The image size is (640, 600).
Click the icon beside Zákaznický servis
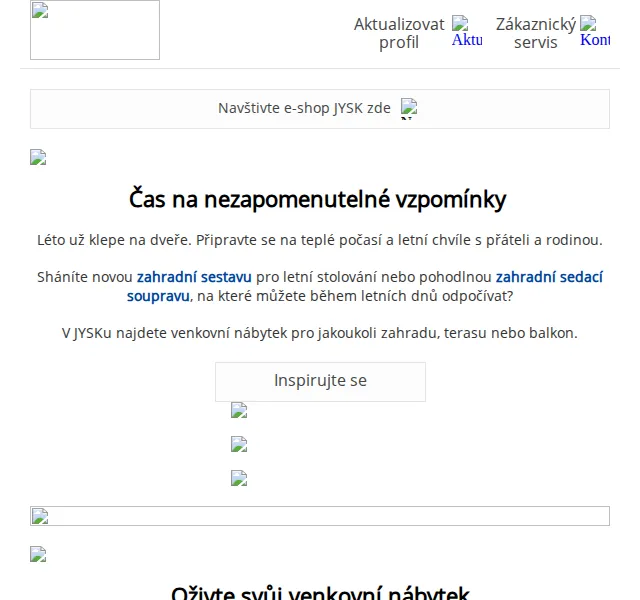tap(595, 31)
